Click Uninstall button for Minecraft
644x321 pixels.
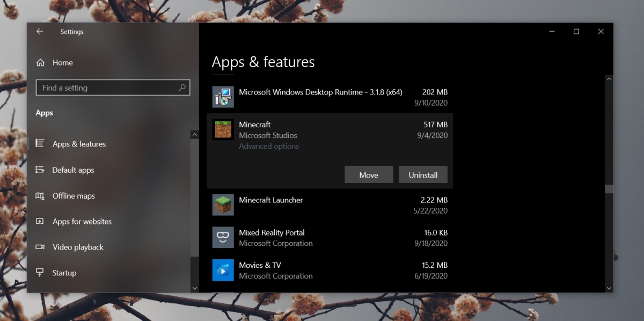click(x=423, y=175)
